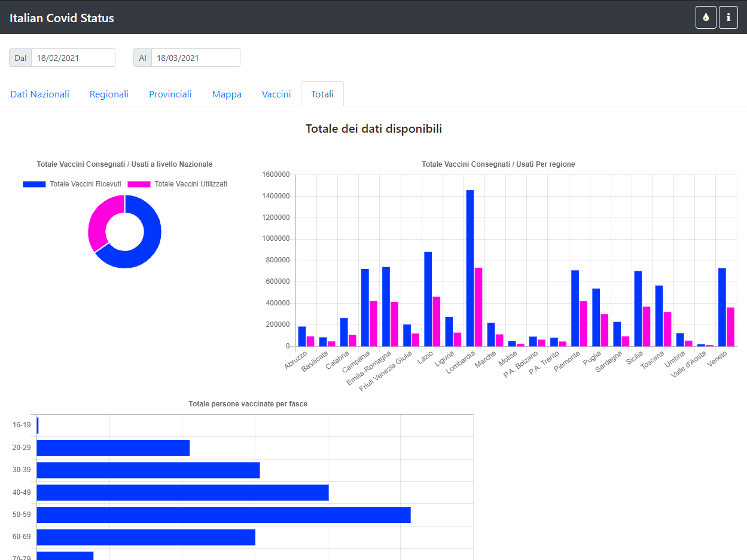
Task: Switch to the Dati Nazionali tab
Action: [40, 94]
